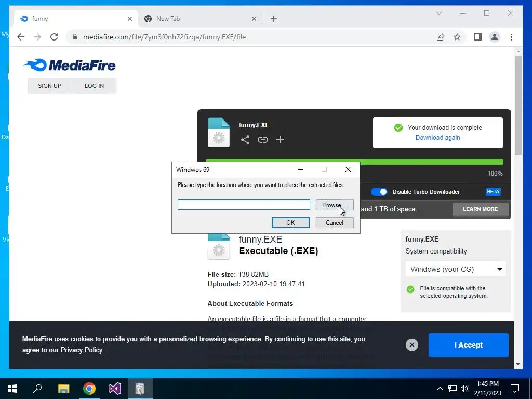Click LOG IN button
Viewport: 532px width, 399px height.
click(95, 86)
